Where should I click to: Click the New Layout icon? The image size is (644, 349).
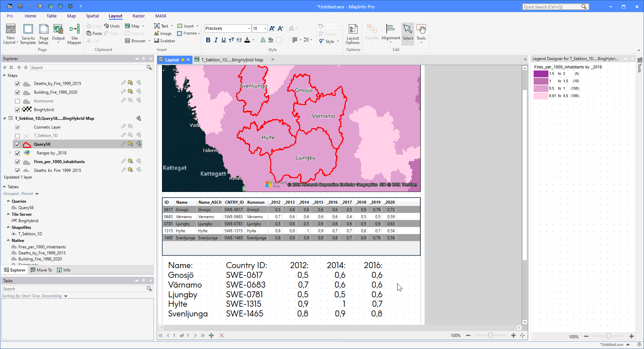(11, 29)
